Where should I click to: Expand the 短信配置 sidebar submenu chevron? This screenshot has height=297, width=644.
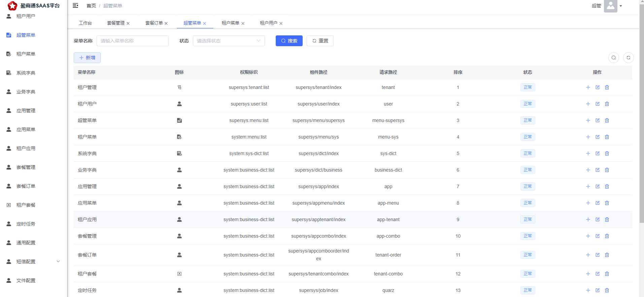(x=58, y=261)
